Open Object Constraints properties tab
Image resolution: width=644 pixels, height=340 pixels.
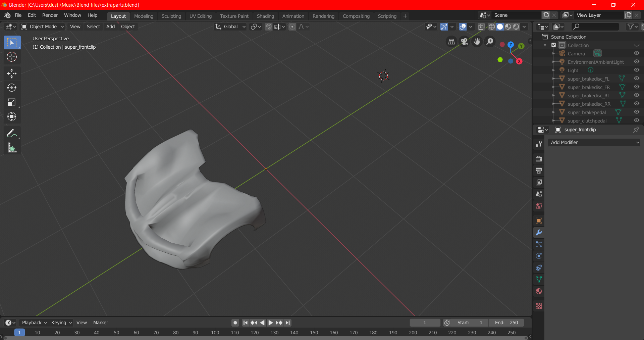539,268
